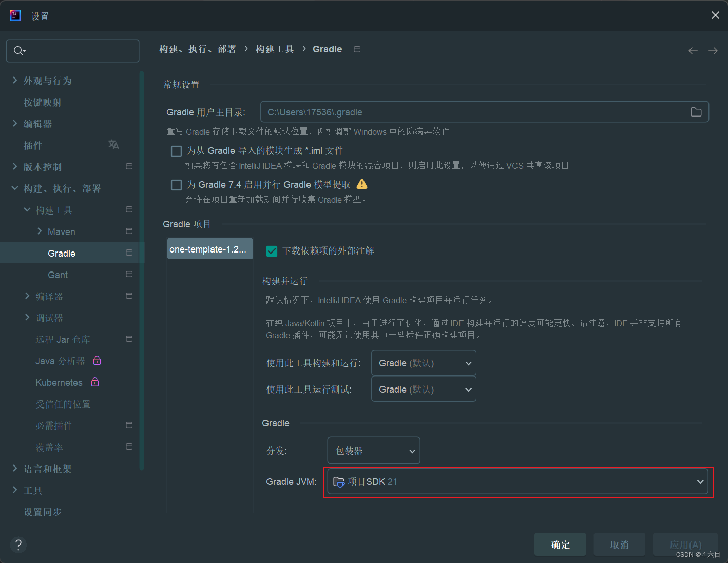This screenshot has width=728, height=563.
Task: Click 确定 button
Action: click(x=560, y=545)
